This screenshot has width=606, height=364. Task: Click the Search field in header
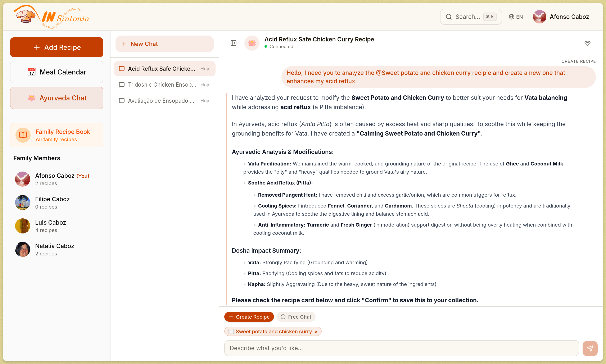click(471, 17)
